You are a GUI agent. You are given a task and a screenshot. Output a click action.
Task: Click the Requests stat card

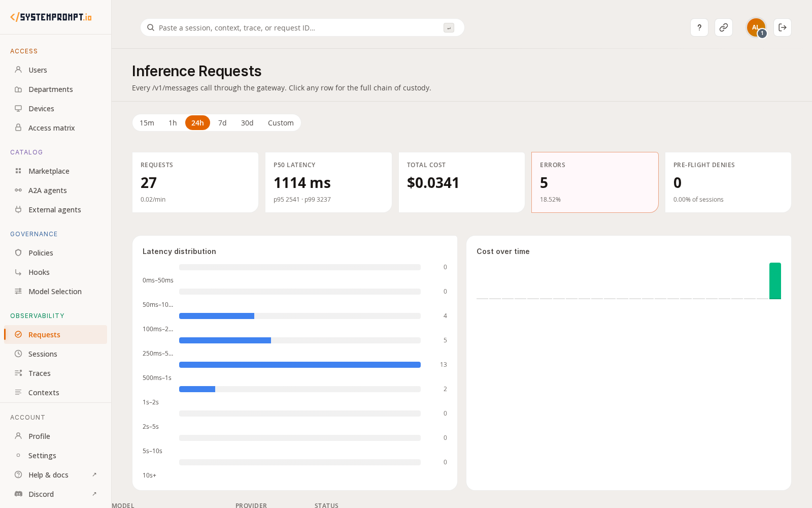(195, 182)
